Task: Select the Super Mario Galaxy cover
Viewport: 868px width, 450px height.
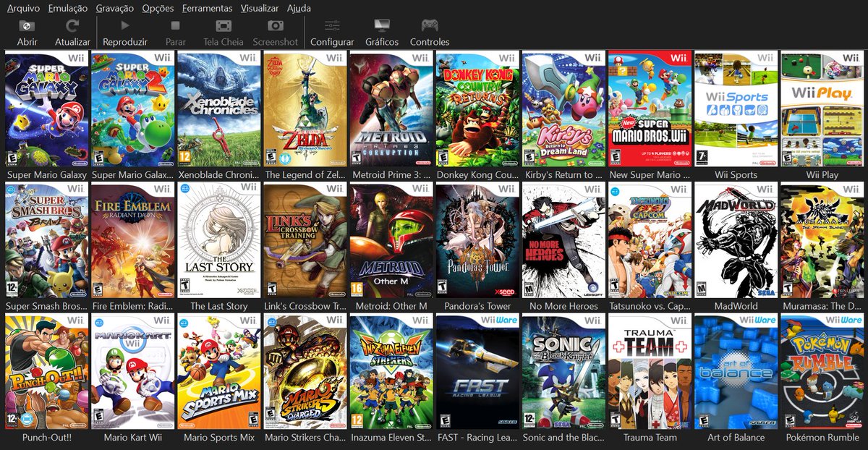Action: click(x=46, y=109)
